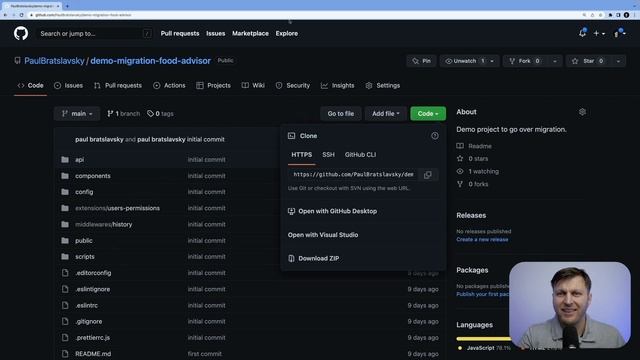The width and height of the screenshot is (640, 360).
Task: Open the public folder
Action: pos(84,241)
